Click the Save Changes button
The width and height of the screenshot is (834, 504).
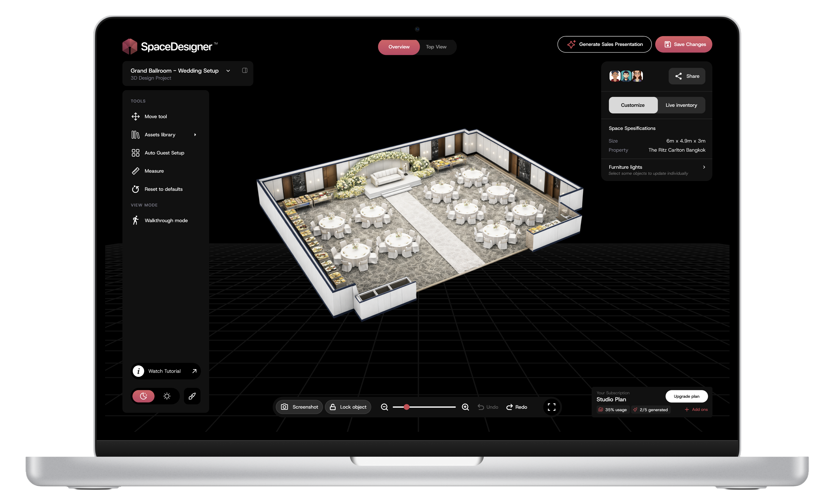[x=683, y=44]
